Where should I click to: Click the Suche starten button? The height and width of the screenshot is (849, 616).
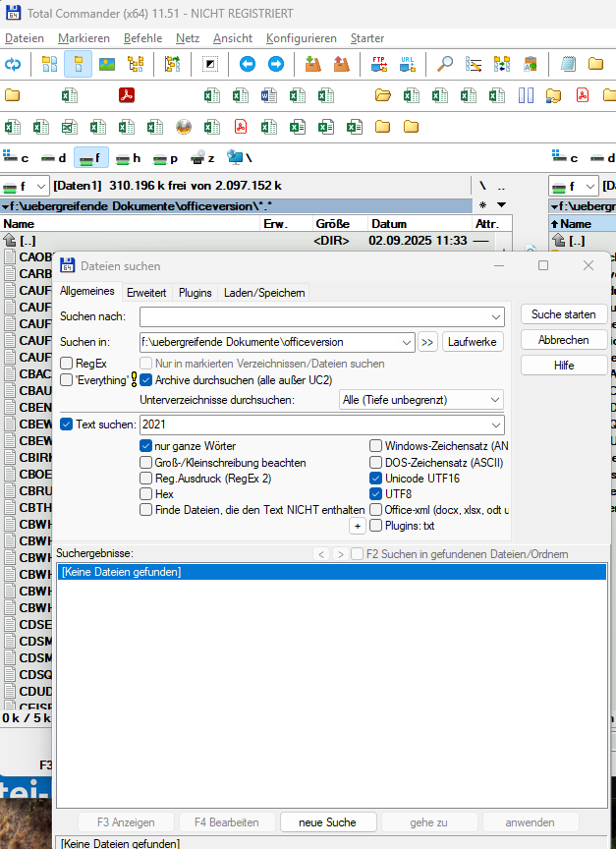[564, 314]
